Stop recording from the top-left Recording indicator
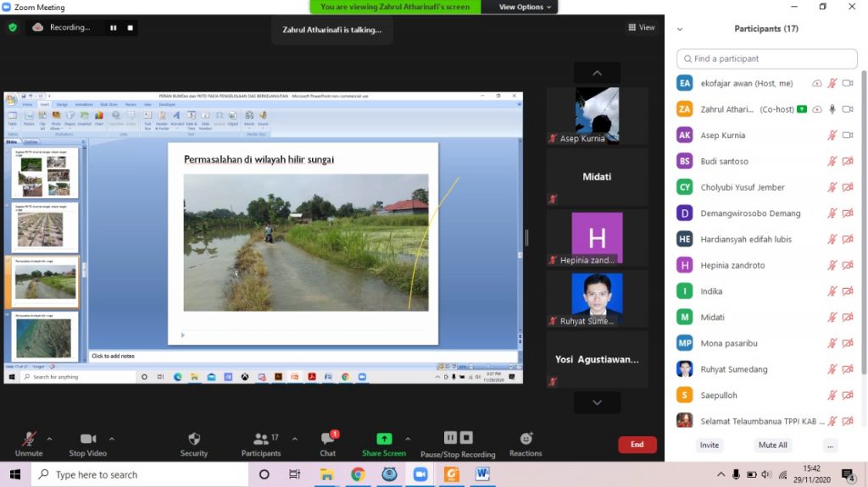 (x=130, y=28)
